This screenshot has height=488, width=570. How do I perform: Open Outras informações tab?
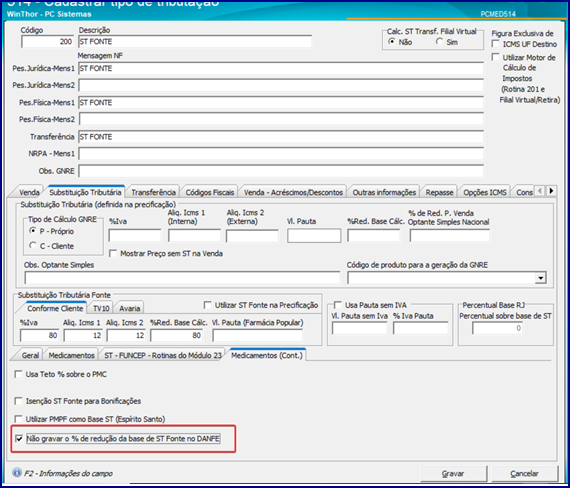384,192
